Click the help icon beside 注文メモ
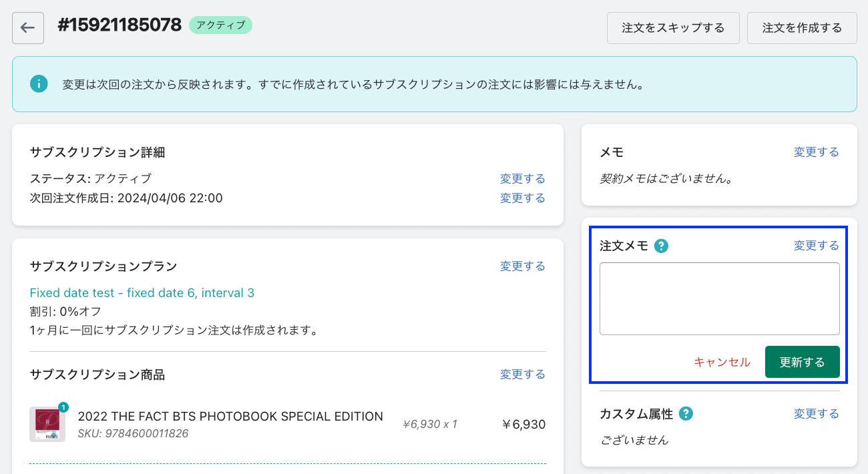Image resolution: width=868 pixels, height=474 pixels. [x=661, y=246]
